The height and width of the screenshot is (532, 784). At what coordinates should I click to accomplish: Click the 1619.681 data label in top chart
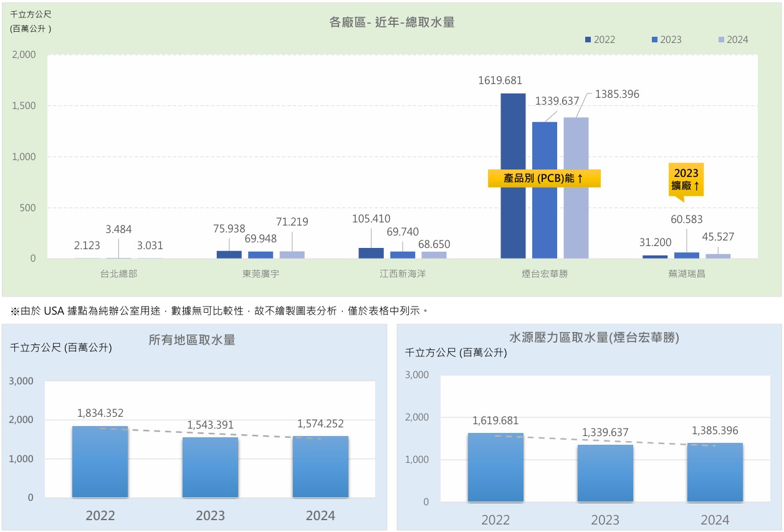pos(500,80)
